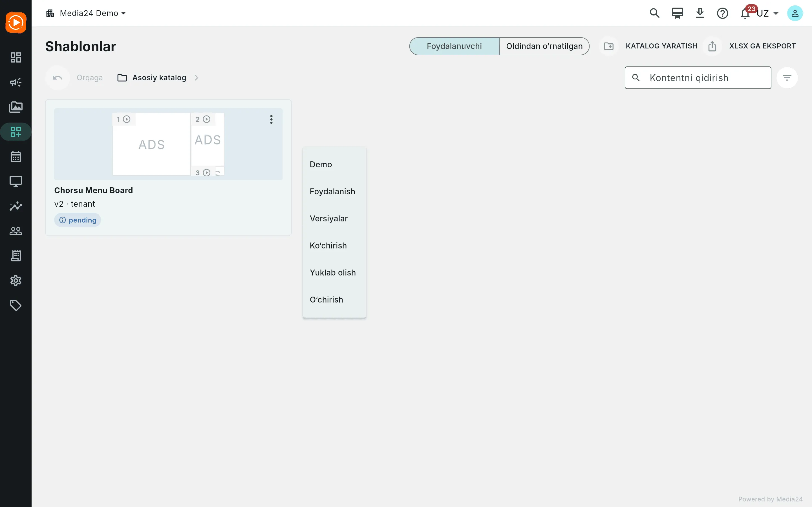Open the help question mark icon
812x507 pixels.
[x=722, y=14]
